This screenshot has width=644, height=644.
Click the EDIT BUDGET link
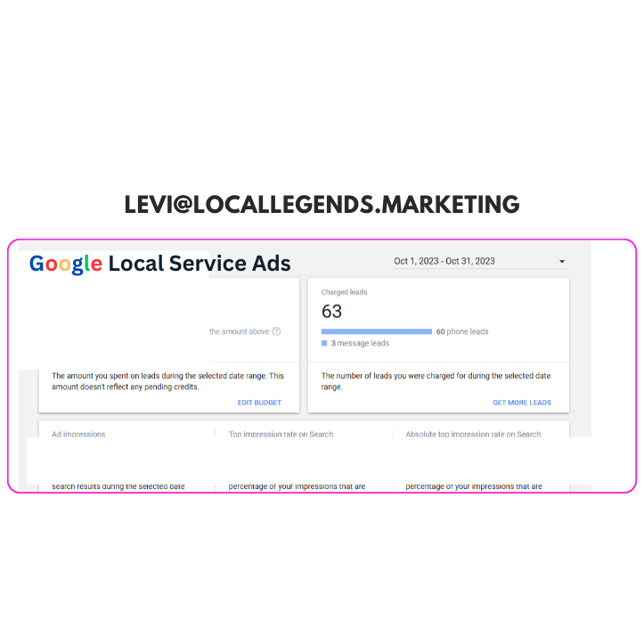tap(259, 403)
